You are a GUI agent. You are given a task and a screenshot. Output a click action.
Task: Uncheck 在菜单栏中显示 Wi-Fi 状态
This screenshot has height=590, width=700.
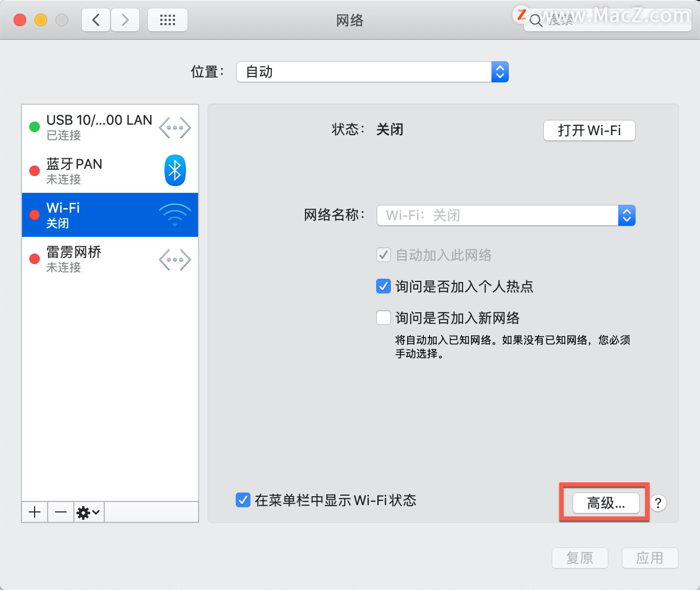click(x=243, y=500)
